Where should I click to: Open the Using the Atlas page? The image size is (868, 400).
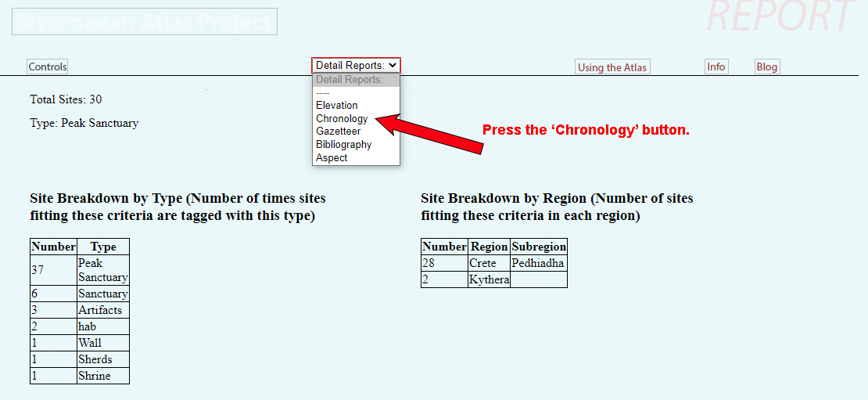click(612, 67)
